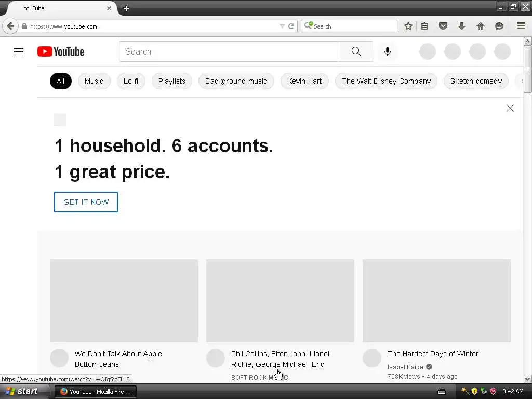The image size is (532, 399).
Task: Click the yellow security shield tray icon
Action: click(474, 391)
